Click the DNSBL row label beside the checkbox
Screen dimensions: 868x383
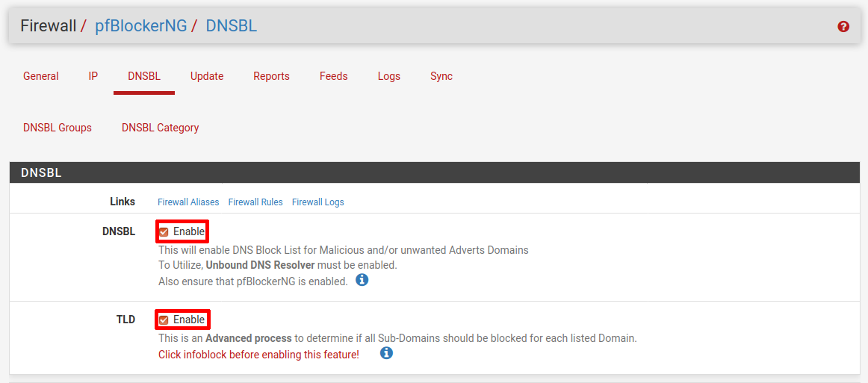[119, 231]
